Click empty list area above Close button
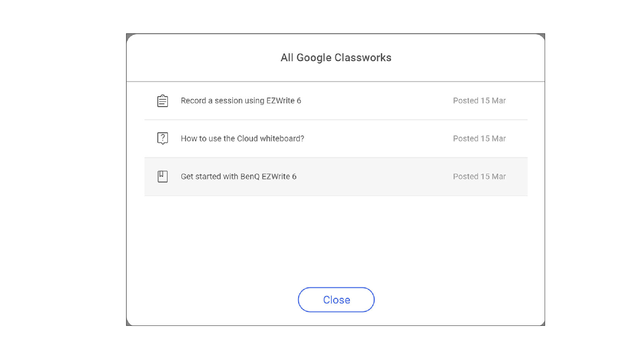The width and height of the screenshot is (644, 361). (336, 238)
